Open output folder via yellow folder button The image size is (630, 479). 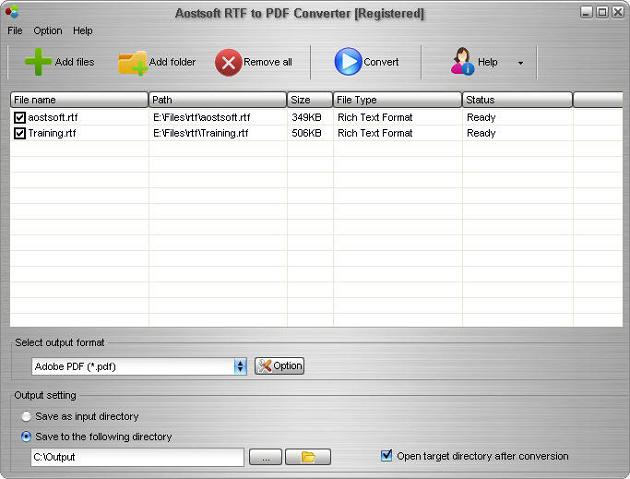click(x=308, y=457)
